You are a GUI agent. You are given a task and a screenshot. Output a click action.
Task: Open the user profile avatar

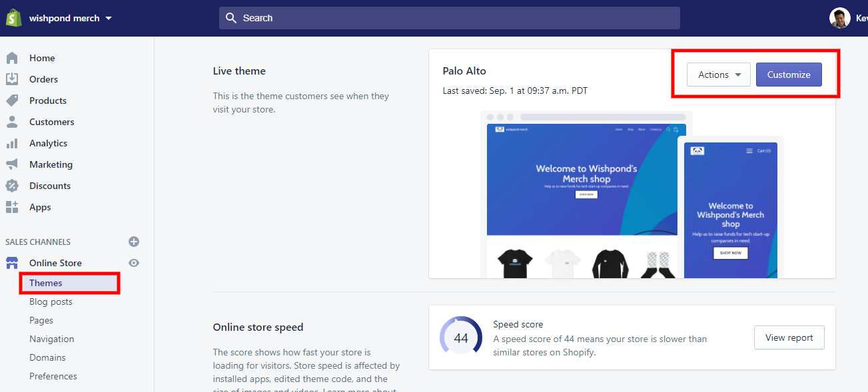(x=839, y=18)
